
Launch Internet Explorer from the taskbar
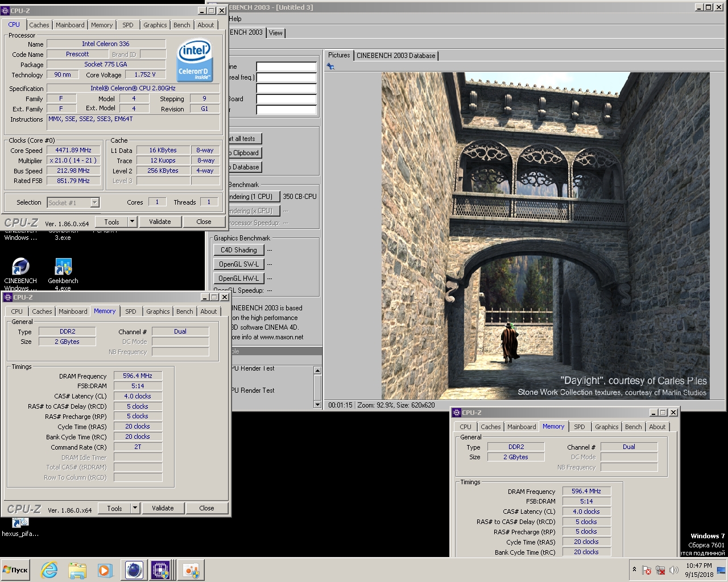tap(49, 570)
